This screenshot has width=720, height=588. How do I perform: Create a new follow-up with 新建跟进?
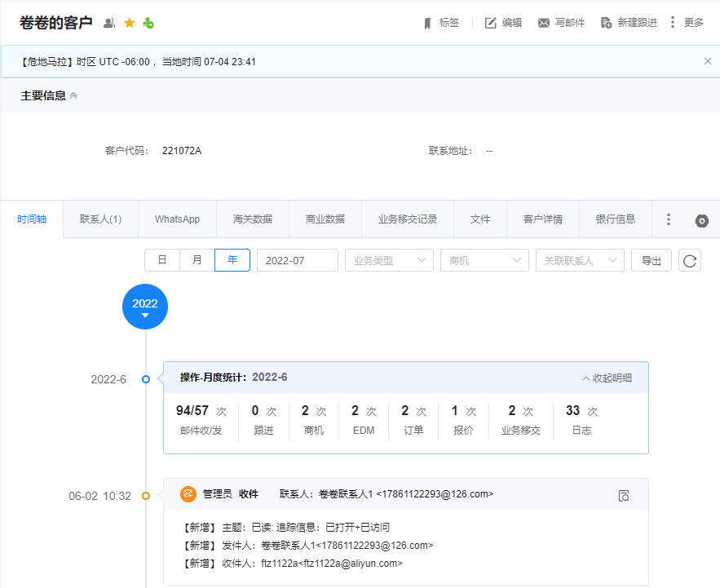[629, 23]
